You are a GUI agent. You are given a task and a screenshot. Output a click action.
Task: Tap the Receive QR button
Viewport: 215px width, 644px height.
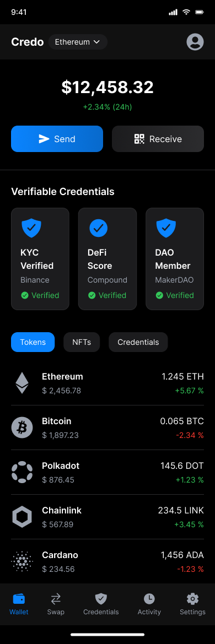click(x=158, y=139)
